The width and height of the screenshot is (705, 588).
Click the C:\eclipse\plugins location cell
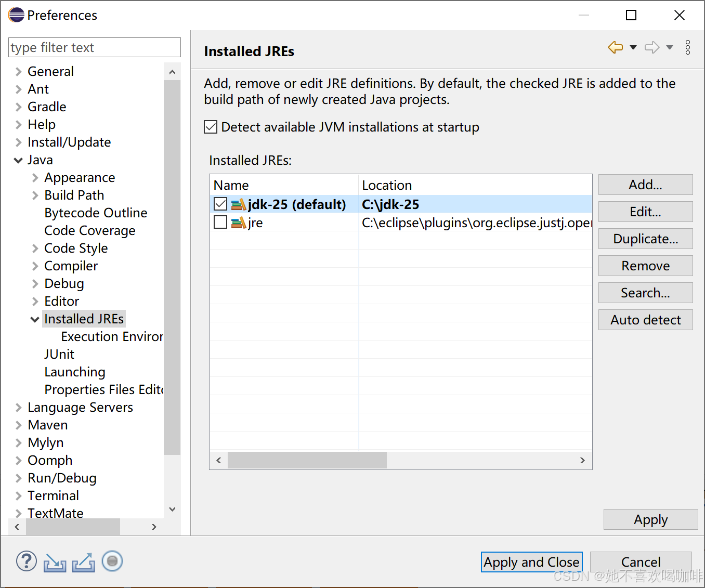click(476, 223)
